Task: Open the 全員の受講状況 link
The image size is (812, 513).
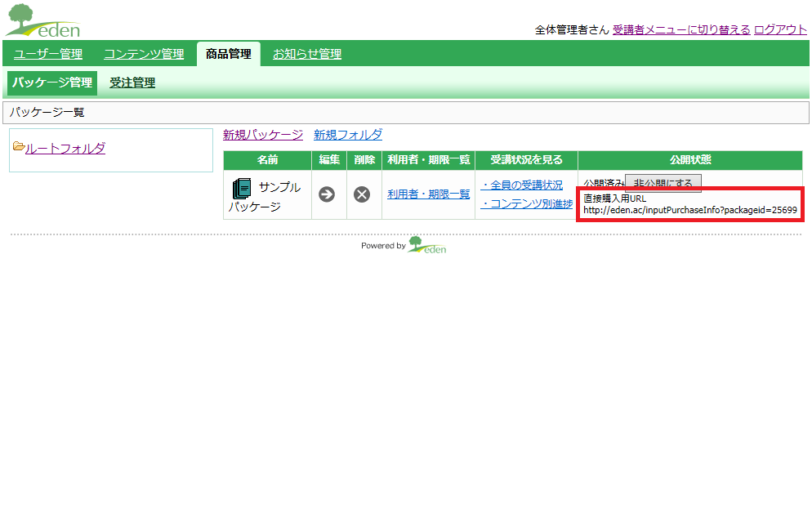Action: (521, 185)
